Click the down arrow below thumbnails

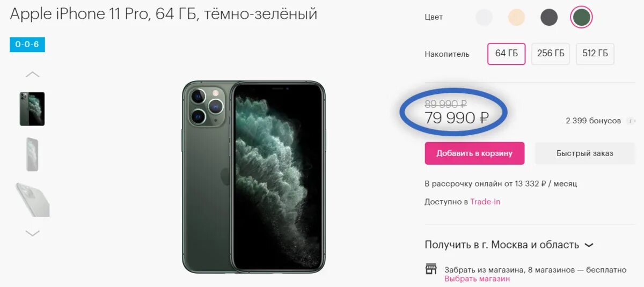pos(33,233)
